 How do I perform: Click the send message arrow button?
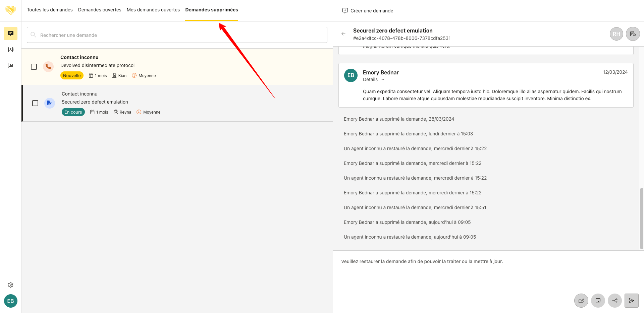631,301
